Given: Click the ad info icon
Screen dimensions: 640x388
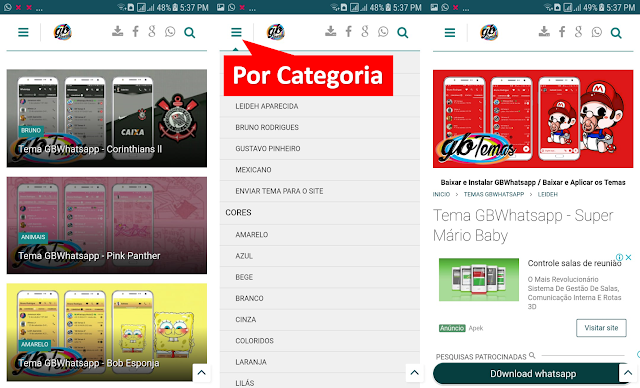Looking at the screenshot, I should click(x=620, y=257).
